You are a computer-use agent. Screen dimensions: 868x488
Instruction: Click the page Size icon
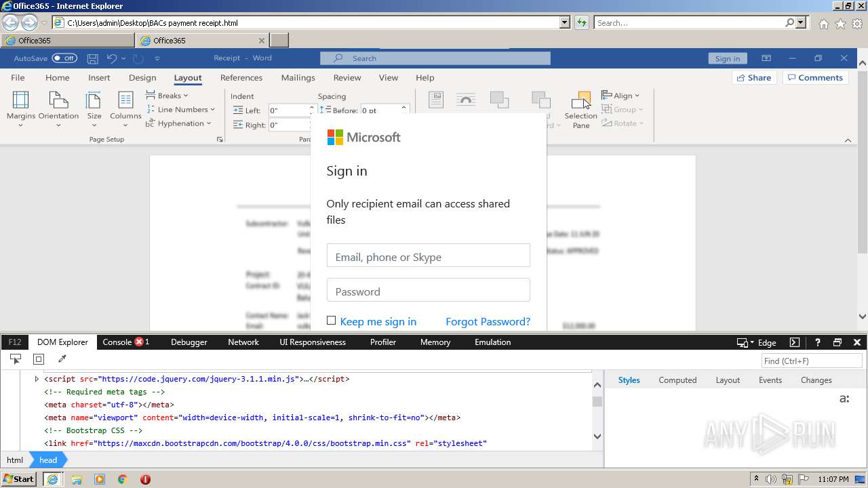click(94, 108)
